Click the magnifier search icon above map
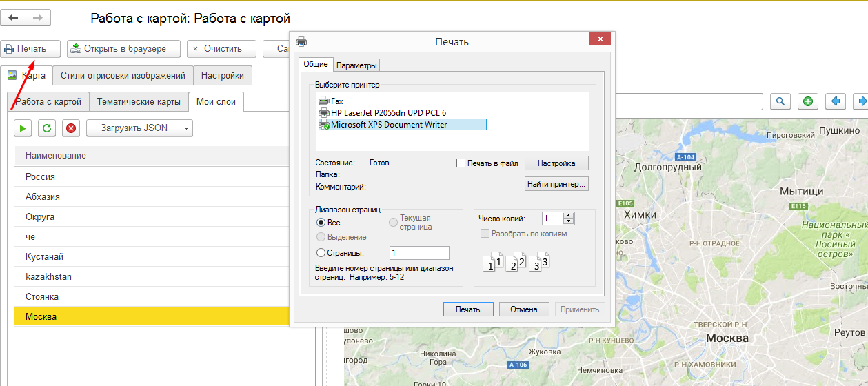The width and height of the screenshot is (868, 386). coord(780,101)
